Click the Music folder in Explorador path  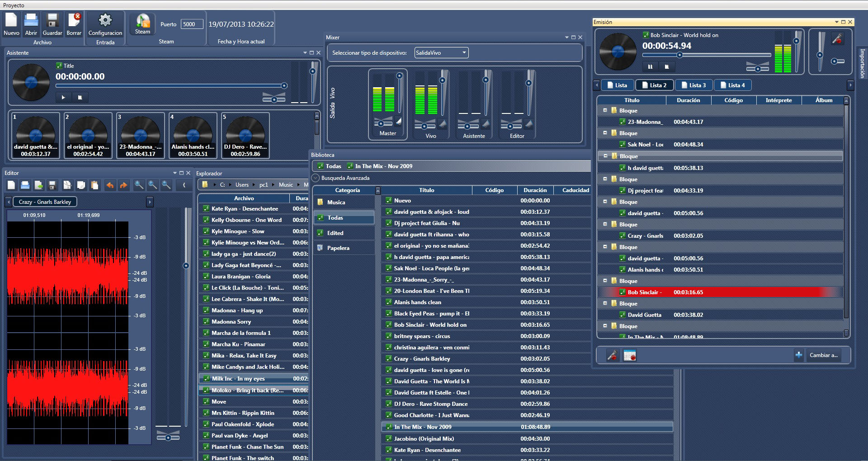[x=286, y=185]
